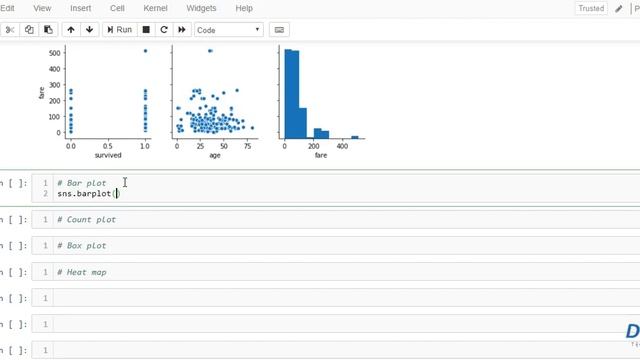The height and width of the screenshot is (360, 640).
Task: Open the cell type dropdown showing Code
Action: [x=229, y=30]
